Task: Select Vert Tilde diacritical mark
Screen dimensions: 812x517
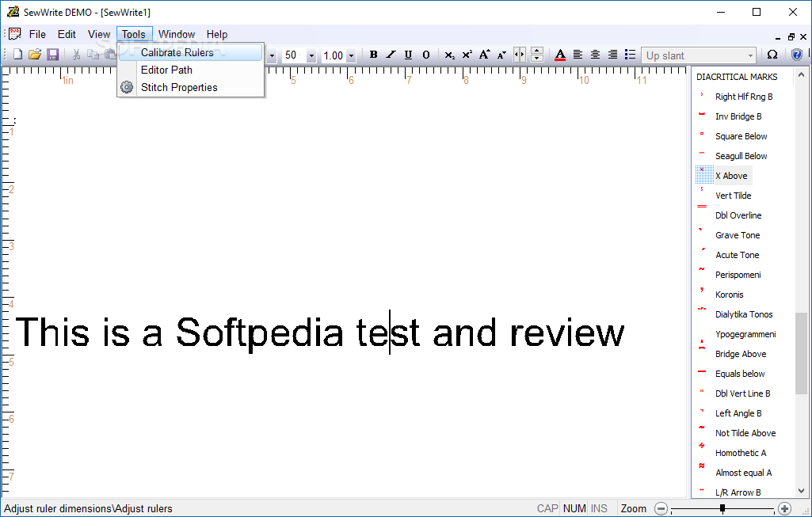Action: tap(733, 196)
